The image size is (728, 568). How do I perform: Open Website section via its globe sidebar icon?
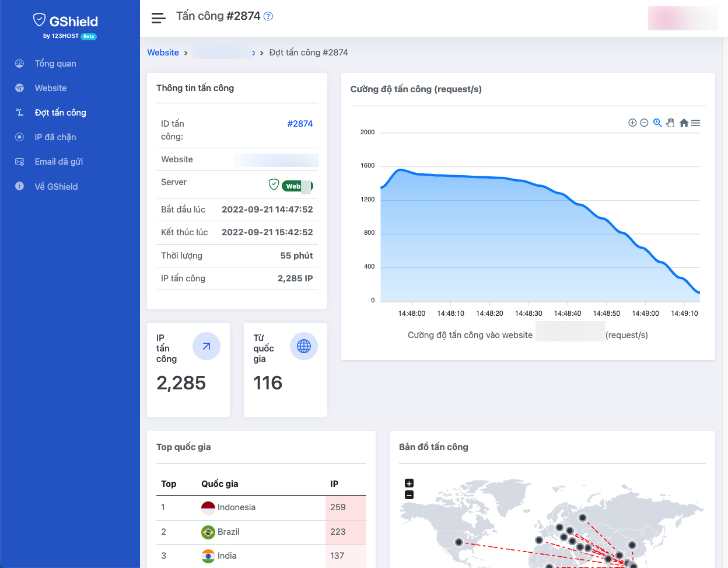(x=19, y=88)
